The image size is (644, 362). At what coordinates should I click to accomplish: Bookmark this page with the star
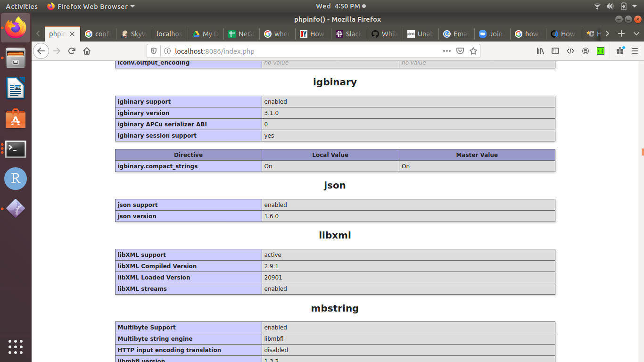(x=473, y=51)
